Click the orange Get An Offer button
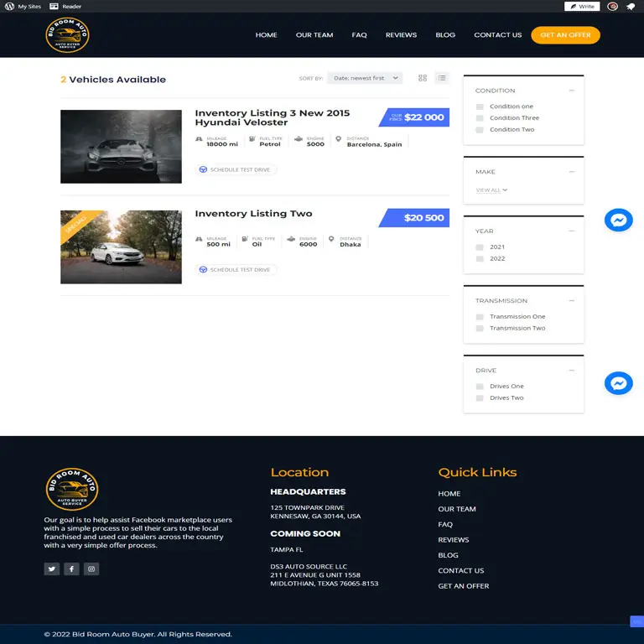The height and width of the screenshot is (644, 644). click(x=565, y=35)
